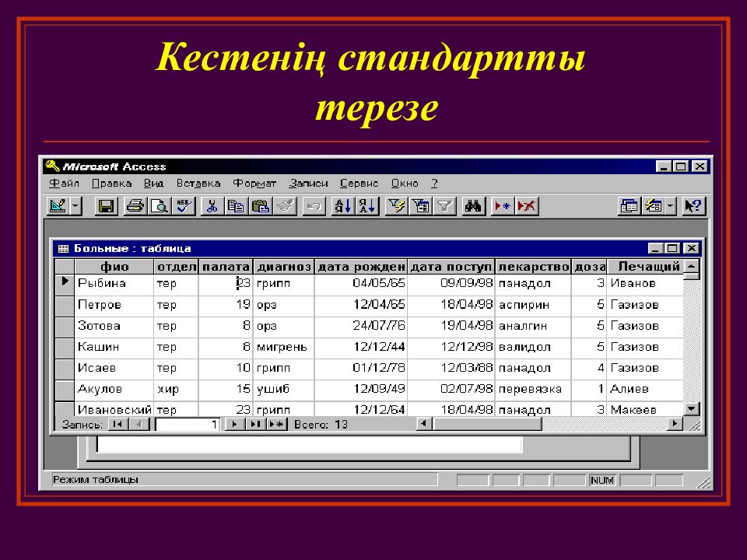Open Print Preview from the toolbar
Screen dimensions: 747x560
pyautogui.click(x=159, y=206)
